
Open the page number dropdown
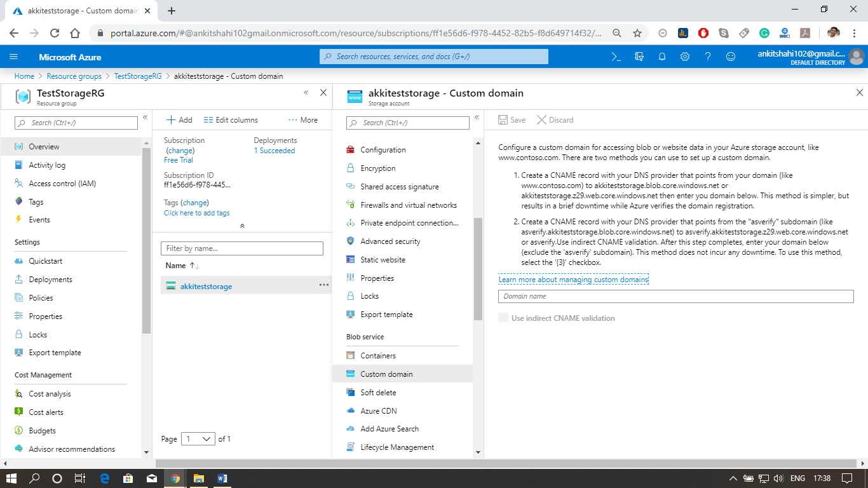tap(198, 439)
